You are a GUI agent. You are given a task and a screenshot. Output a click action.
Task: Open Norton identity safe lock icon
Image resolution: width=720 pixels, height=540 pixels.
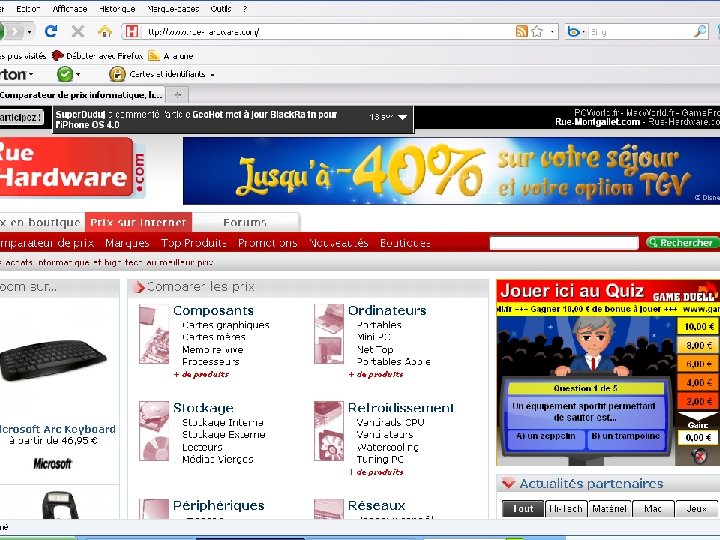(x=117, y=74)
